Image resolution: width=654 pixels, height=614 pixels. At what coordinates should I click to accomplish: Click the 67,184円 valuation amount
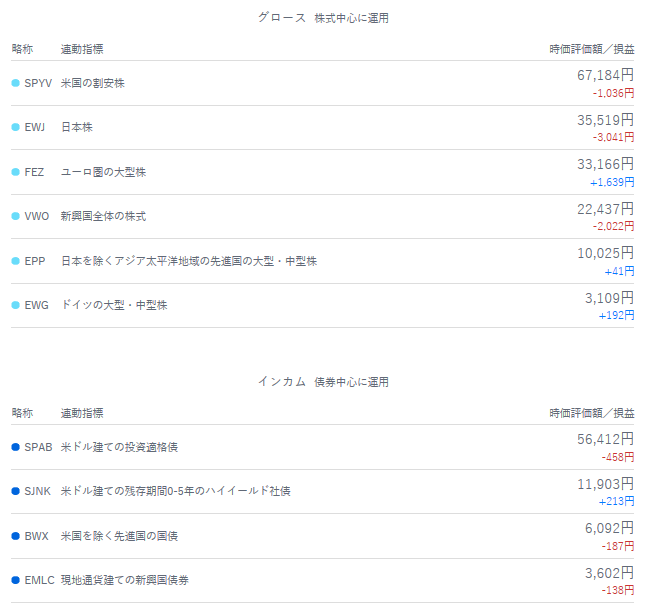[x=605, y=75]
